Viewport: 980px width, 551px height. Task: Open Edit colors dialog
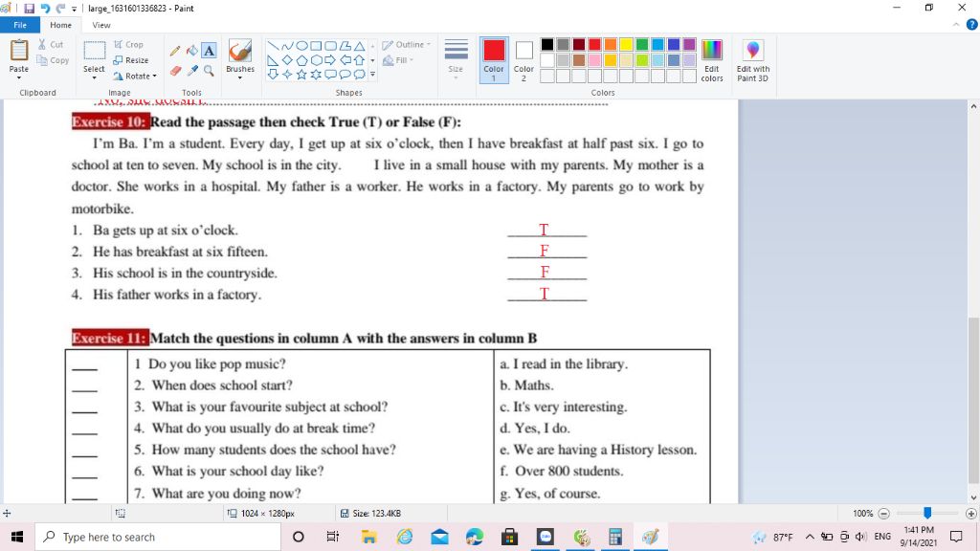coord(712,60)
